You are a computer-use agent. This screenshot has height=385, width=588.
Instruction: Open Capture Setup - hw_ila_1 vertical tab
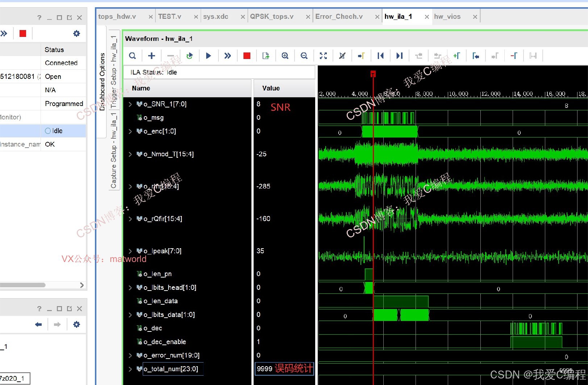(114, 150)
